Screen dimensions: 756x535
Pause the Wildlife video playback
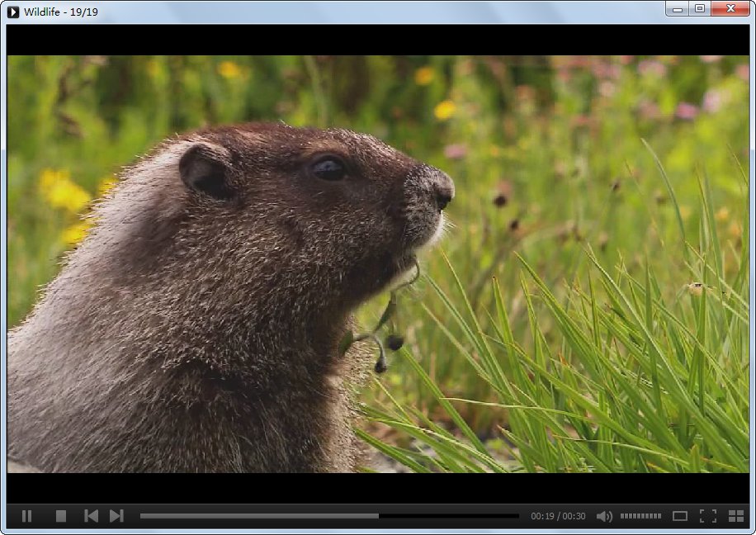26,516
